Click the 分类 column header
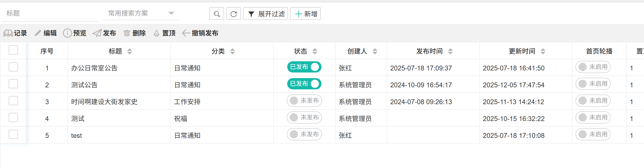 tap(218, 51)
